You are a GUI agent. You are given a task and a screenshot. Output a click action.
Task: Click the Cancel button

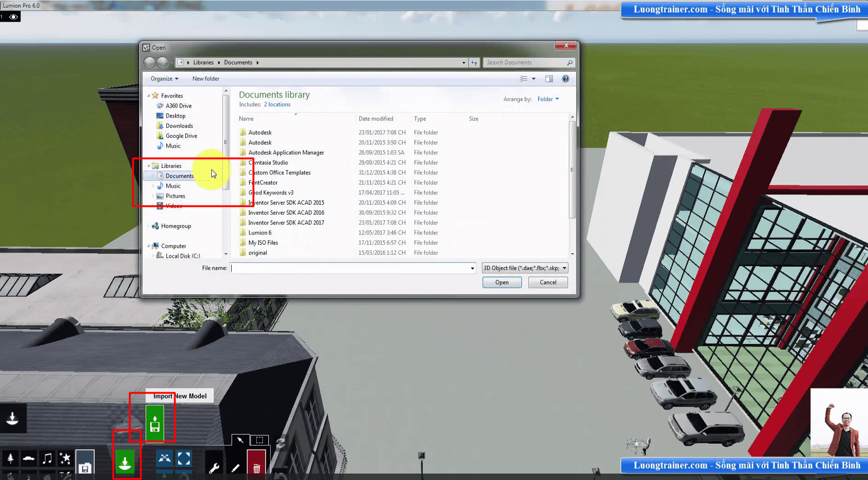548,282
